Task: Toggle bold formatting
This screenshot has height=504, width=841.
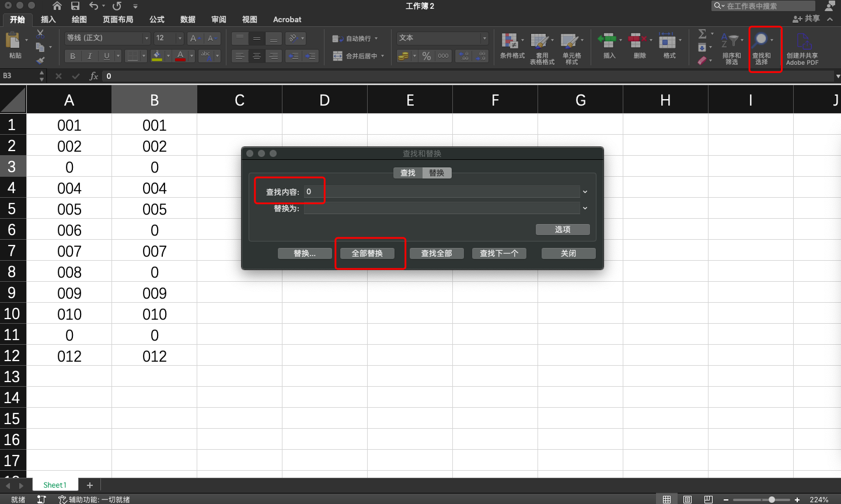Action: (72, 56)
